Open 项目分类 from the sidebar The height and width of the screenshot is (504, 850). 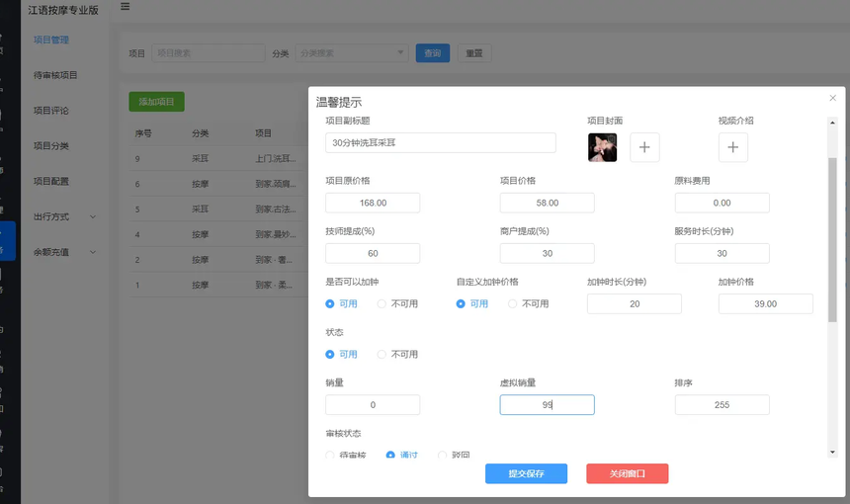[51, 146]
